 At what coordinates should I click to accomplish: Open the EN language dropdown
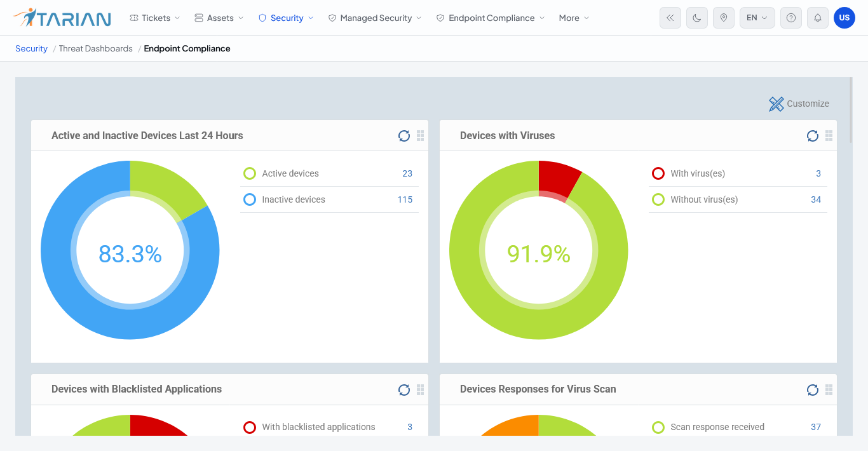[757, 18]
